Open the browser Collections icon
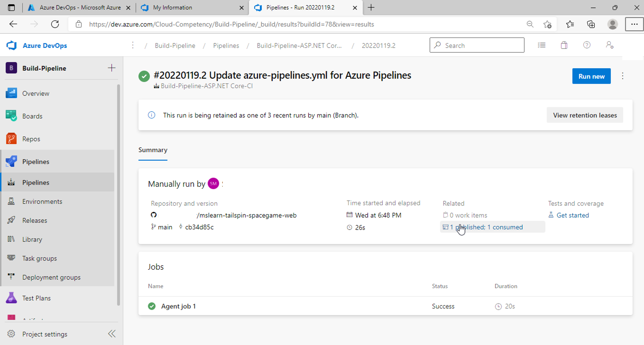644x345 pixels. point(591,24)
